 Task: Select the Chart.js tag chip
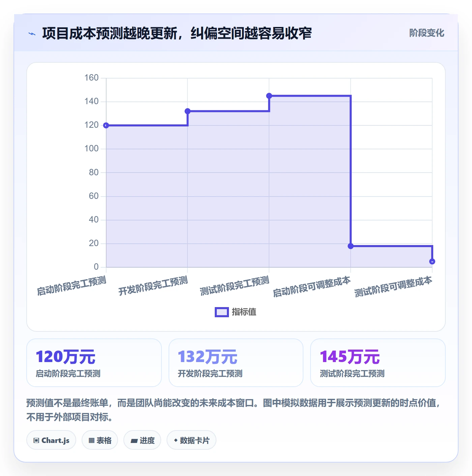click(x=51, y=440)
